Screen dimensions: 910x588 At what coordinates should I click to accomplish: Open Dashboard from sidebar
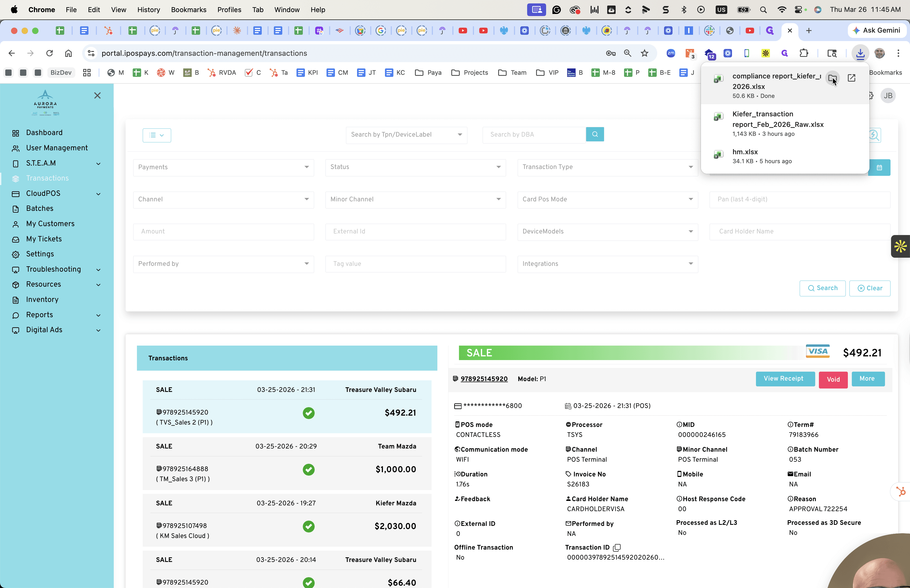[44, 133]
